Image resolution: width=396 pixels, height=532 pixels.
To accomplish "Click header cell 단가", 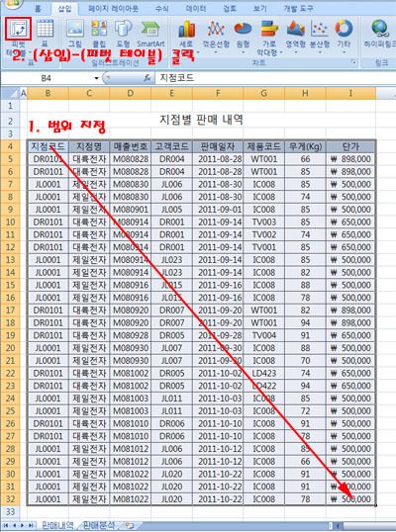I will click(x=350, y=146).
